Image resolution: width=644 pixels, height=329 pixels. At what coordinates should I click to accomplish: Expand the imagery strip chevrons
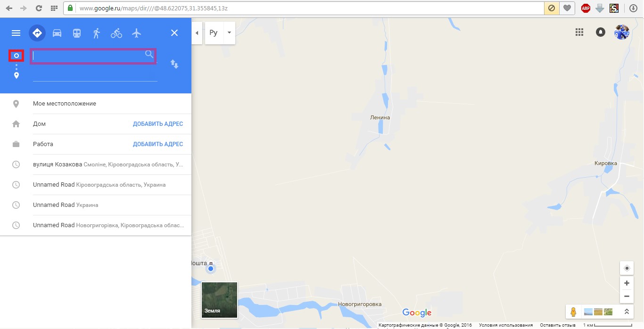coord(627,312)
